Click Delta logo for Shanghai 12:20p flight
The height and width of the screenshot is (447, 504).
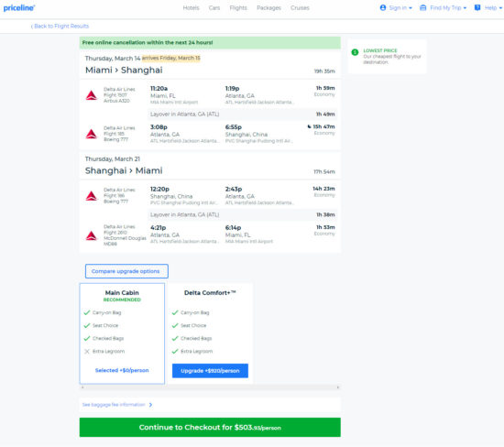(x=92, y=196)
